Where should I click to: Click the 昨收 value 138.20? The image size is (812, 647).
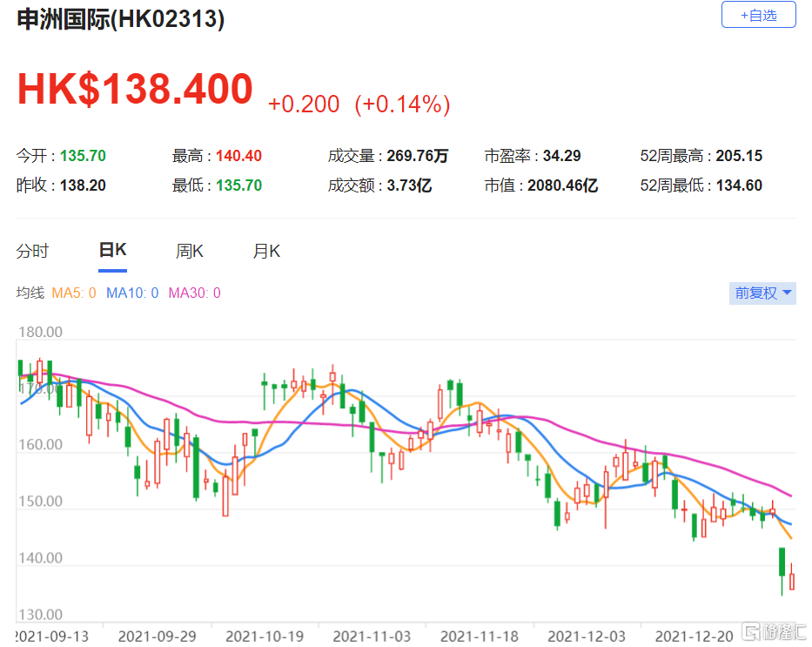click(83, 185)
